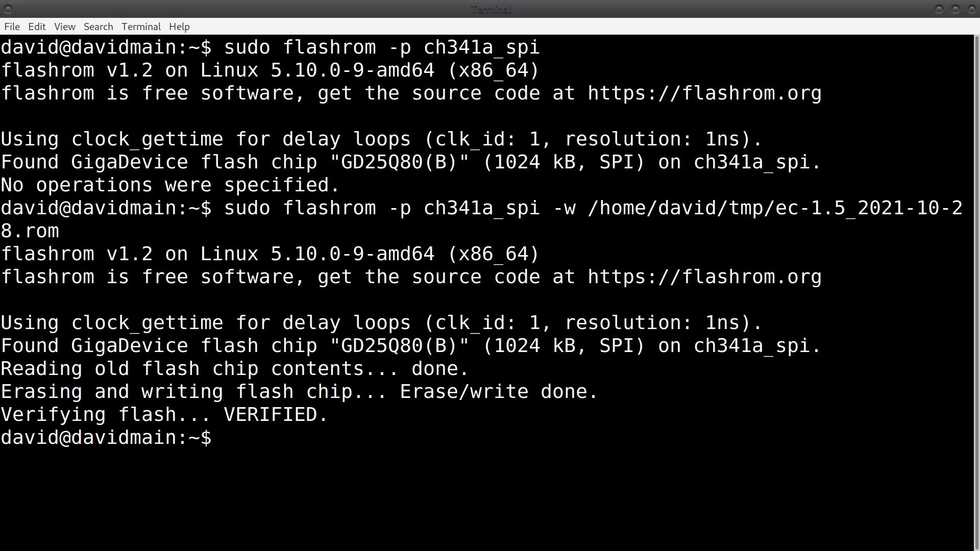Open the Edit menu
This screenshot has width=980, height=551.
coord(36,27)
